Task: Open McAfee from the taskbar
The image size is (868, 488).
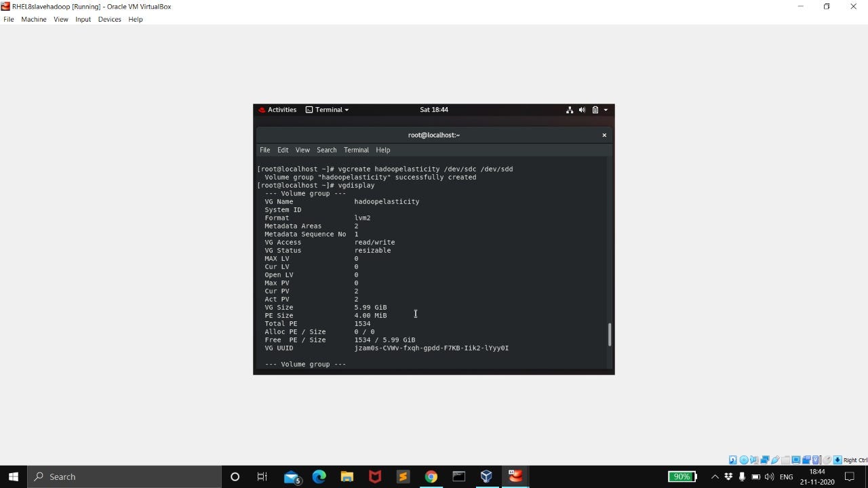Action: (375, 476)
